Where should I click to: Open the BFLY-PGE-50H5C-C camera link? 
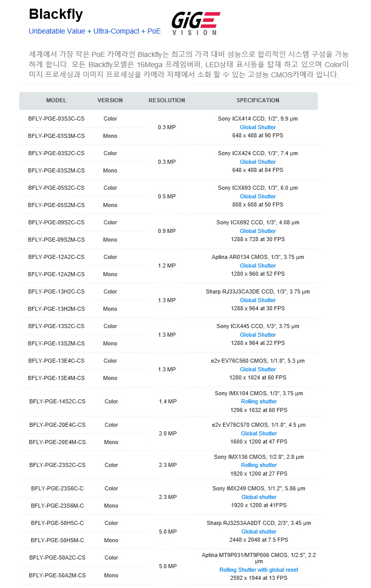click(x=57, y=523)
